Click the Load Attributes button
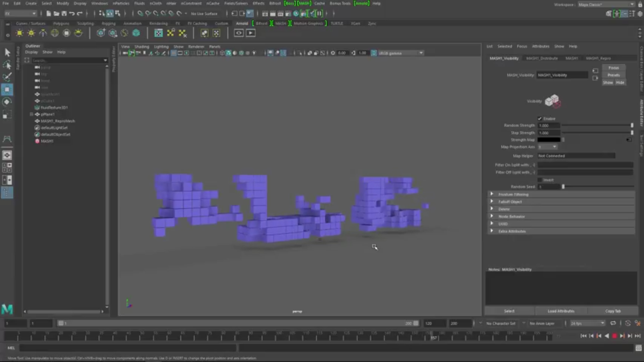 click(x=561, y=311)
